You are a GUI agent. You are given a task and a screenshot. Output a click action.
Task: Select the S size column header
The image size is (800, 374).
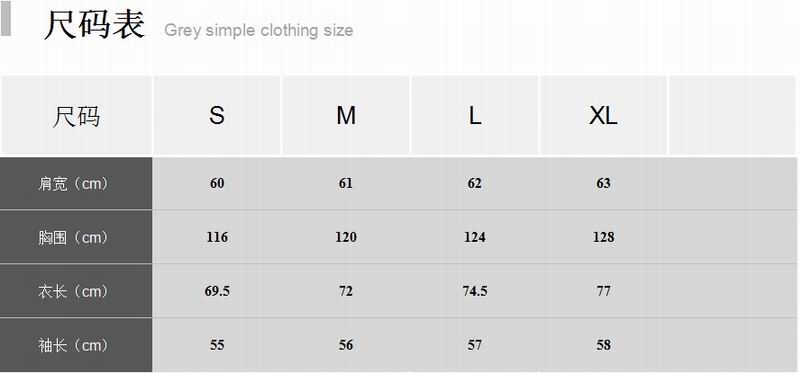pyautogui.click(x=217, y=115)
